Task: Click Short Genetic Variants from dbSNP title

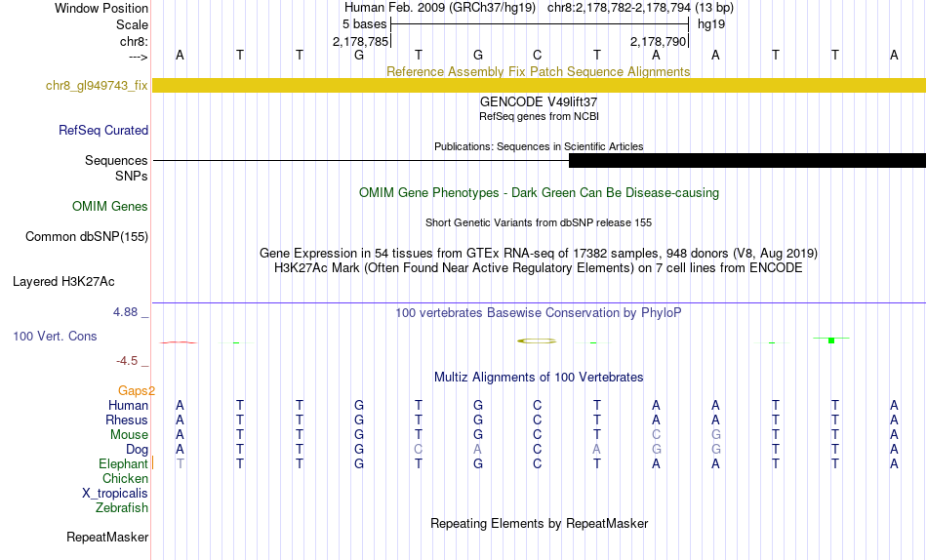Action: pos(539,223)
